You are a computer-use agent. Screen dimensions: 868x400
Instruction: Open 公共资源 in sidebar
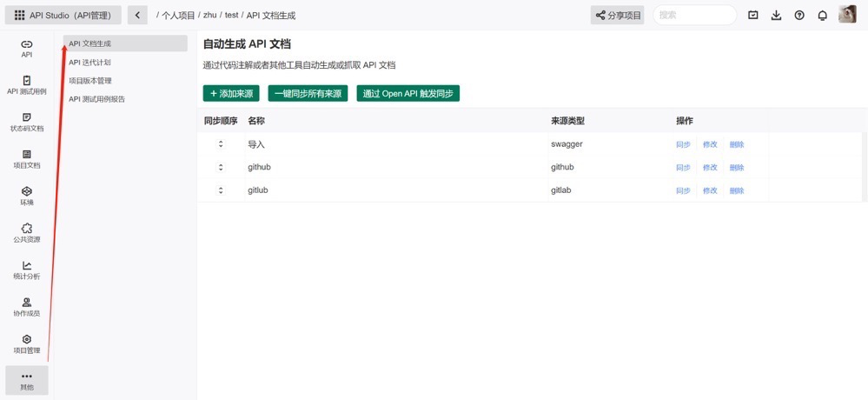(x=26, y=233)
